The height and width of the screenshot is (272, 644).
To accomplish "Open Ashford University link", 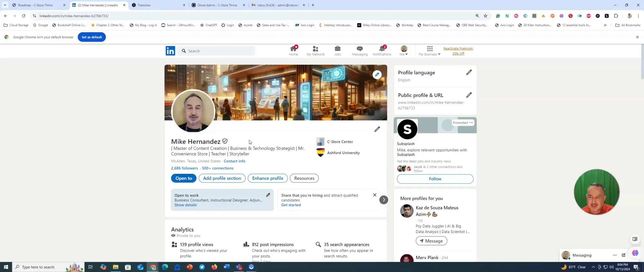I will [338, 153].
